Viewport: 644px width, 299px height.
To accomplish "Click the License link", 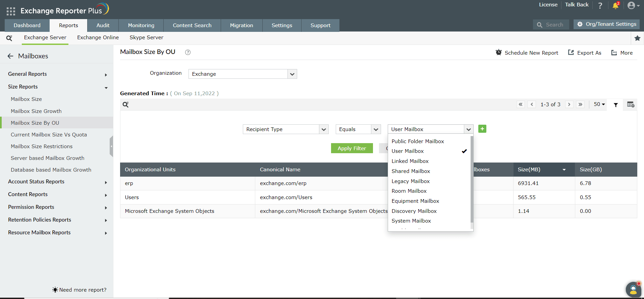I will 548,5.
